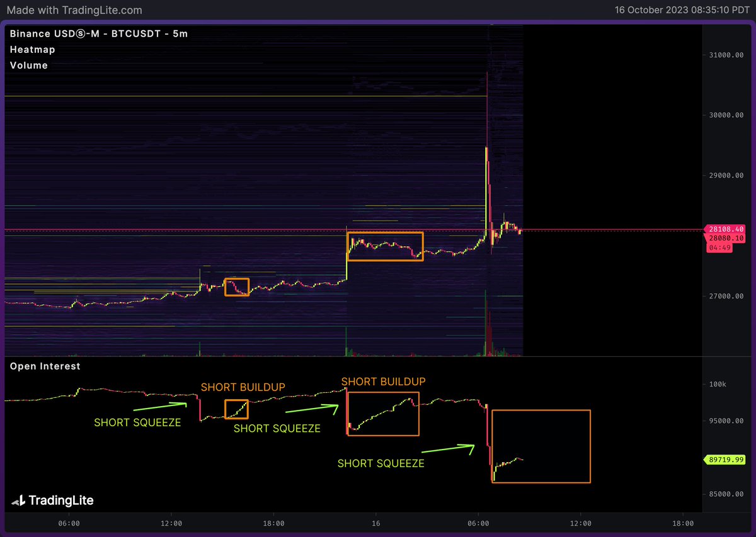756x537 pixels.
Task: Click the 27000.00 price axis label
Action: [x=722, y=296]
